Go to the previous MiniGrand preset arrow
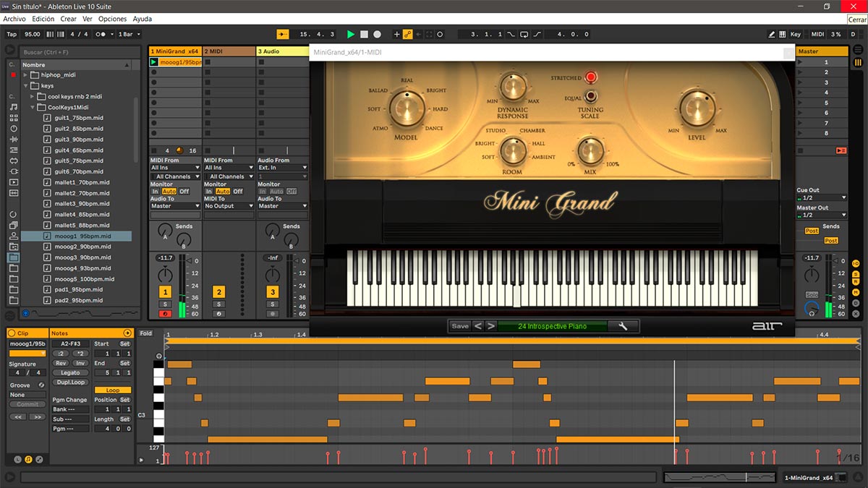 pyautogui.click(x=478, y=326)
